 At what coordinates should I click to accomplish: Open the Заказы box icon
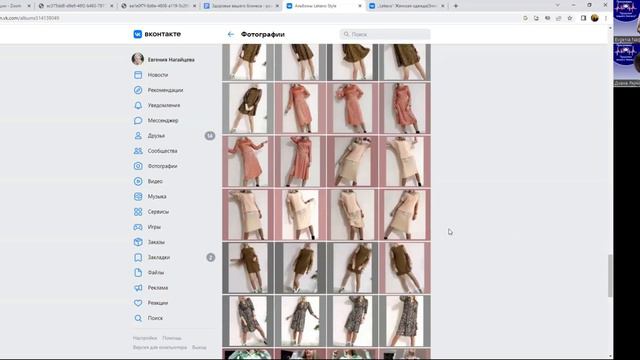pos(138,242)
